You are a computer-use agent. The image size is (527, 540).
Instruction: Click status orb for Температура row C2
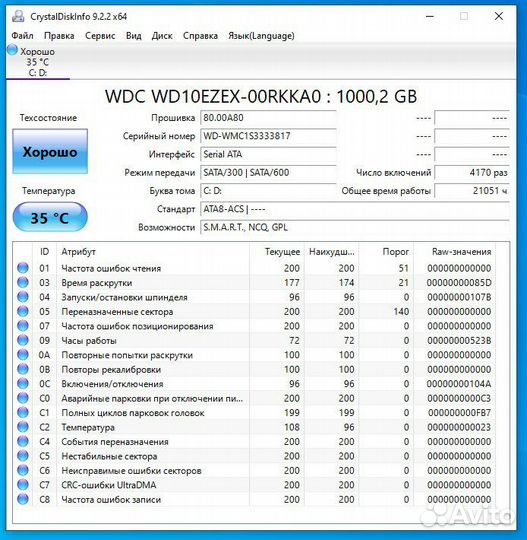pyautogui.click(x=23, y=427)
